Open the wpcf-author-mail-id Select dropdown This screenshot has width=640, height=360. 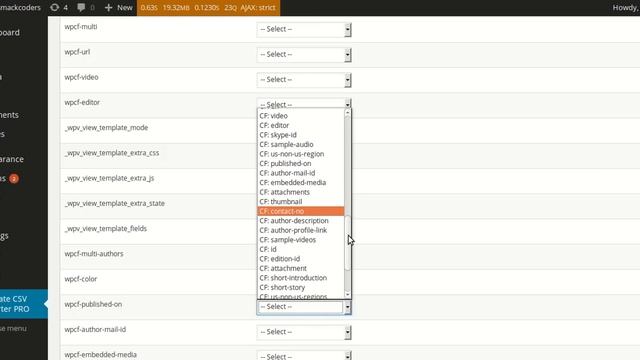304,332
